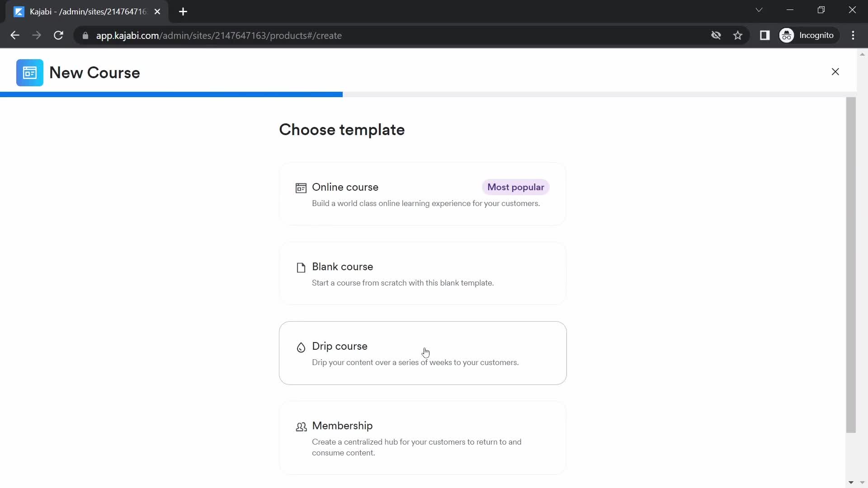Screen dimensions: 868x488
Task: Select the Kajabi admin sites tab
Action: pos(87,12)
